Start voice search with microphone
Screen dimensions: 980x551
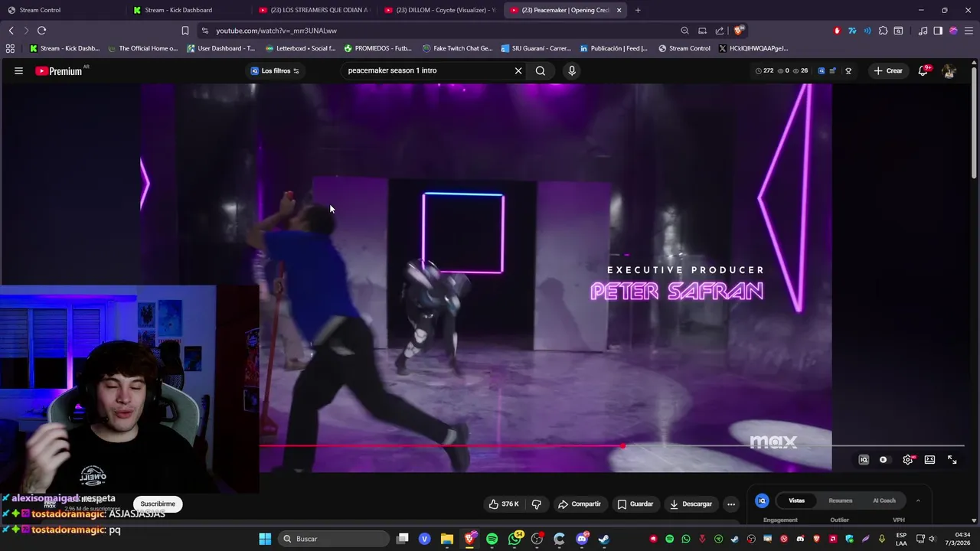tap(571, 70)
